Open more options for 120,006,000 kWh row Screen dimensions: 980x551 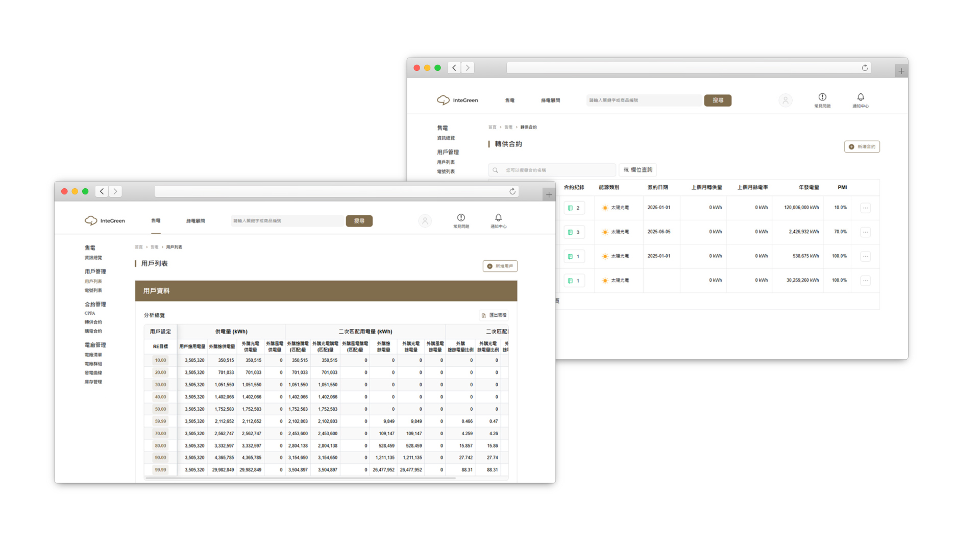[865, 208]
